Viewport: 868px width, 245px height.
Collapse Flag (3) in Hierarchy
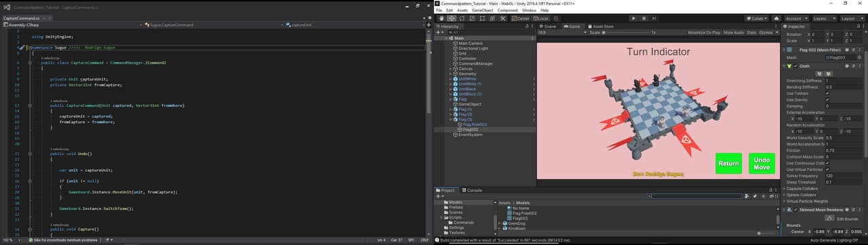[452, 119]
